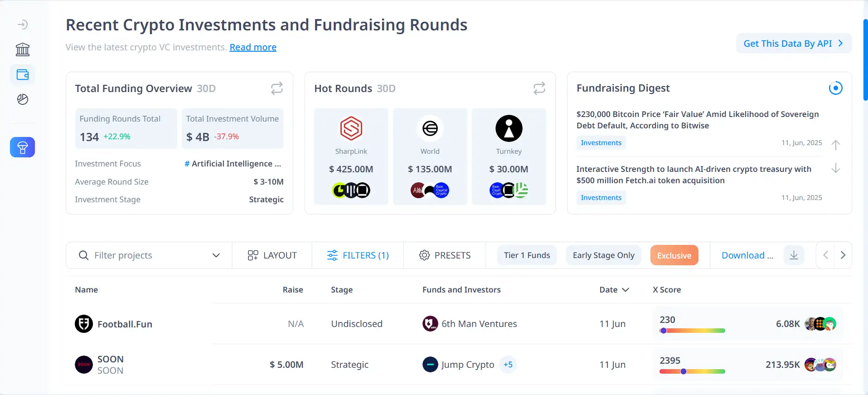Click the highlighted blue funnel sidebar icon
This screenshot has height=395, width=868.
click(23, 147)
